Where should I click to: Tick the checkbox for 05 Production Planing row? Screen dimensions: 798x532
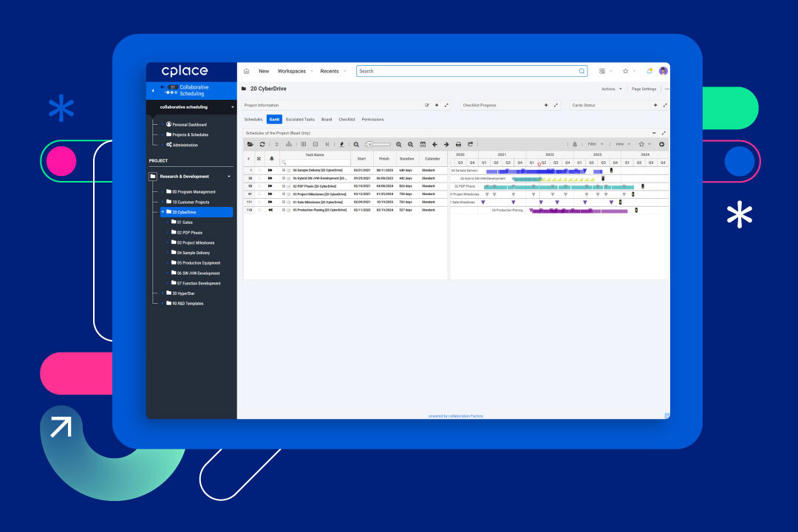pyautogui.click(x=259, y=211)
